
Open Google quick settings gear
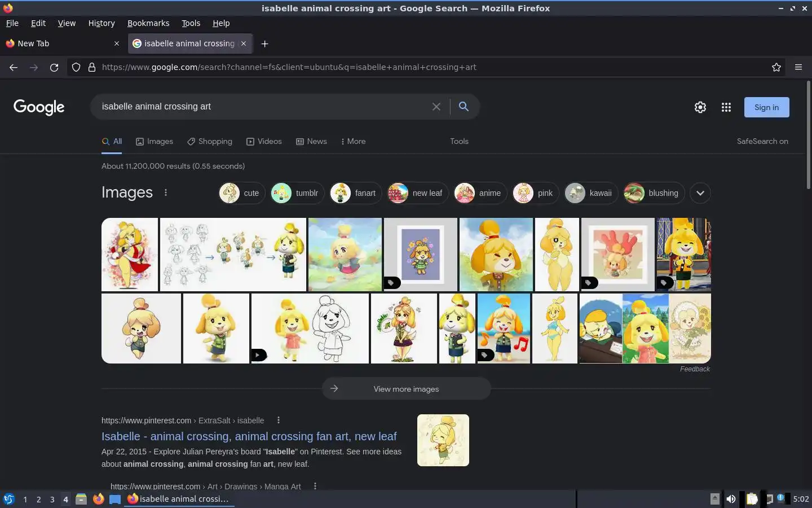tap(700, 107)
